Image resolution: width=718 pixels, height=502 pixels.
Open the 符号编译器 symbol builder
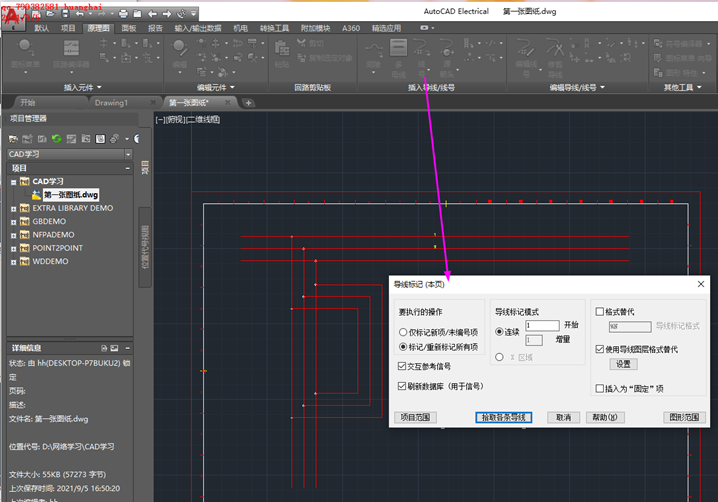pyautogui.click(x=682, y=44)
